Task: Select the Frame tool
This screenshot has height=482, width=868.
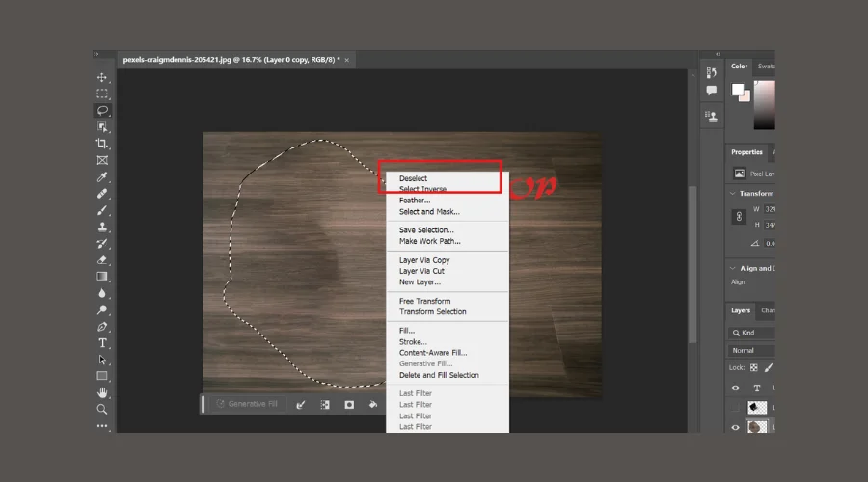Action: (102, 160)
